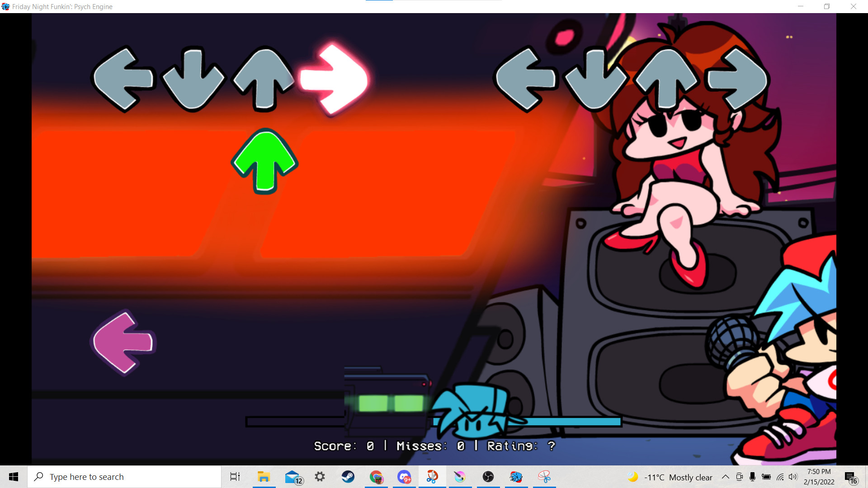
Task: Expand the hidden system tray icons chevron
Action: pos(725,477)
